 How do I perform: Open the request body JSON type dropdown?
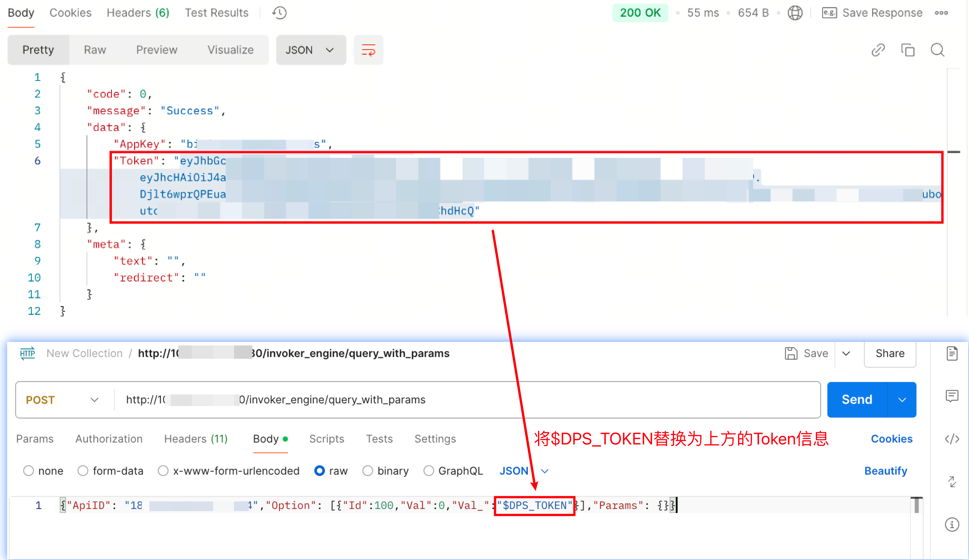click(524, 471)
